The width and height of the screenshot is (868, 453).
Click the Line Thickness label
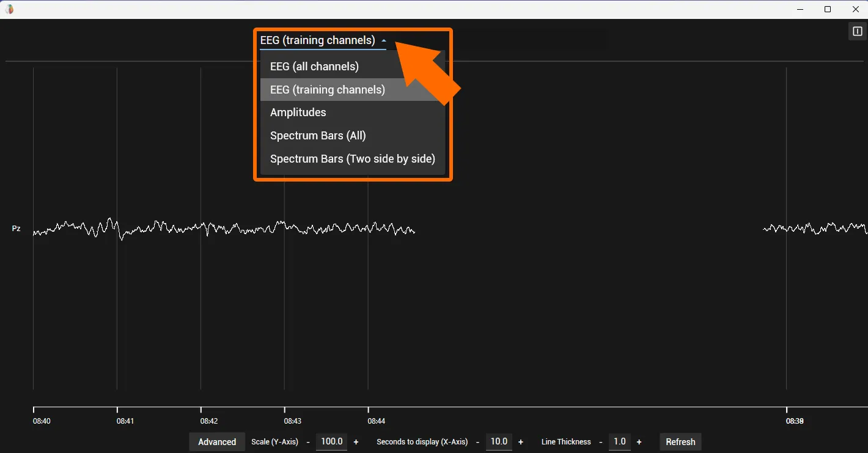(x=566, y=442)
